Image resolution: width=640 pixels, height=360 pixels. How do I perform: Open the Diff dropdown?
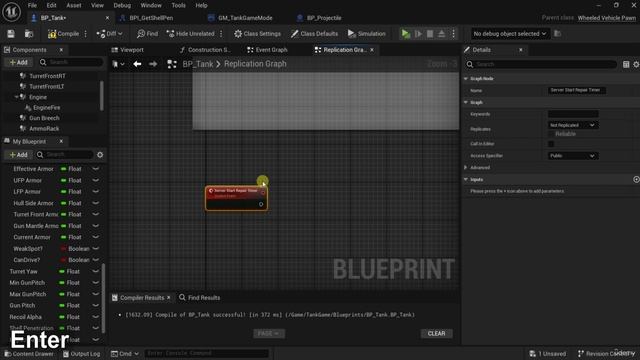point(109,34)
